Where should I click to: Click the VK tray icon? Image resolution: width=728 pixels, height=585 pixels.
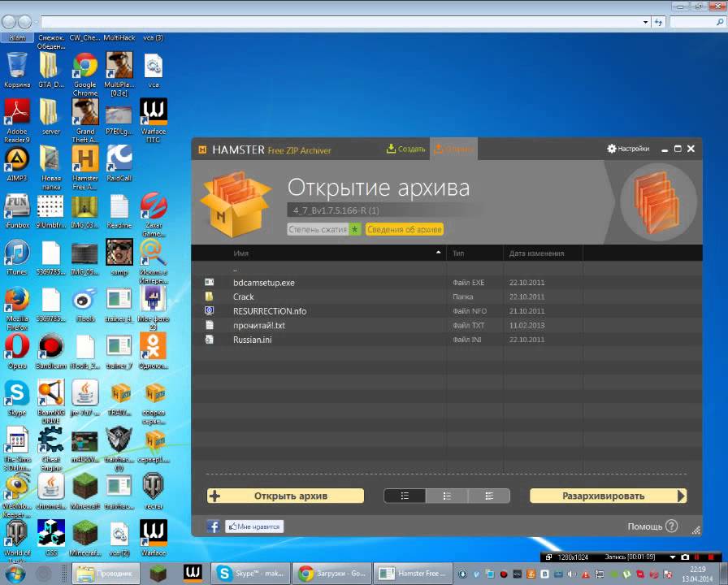click(544, 574)
